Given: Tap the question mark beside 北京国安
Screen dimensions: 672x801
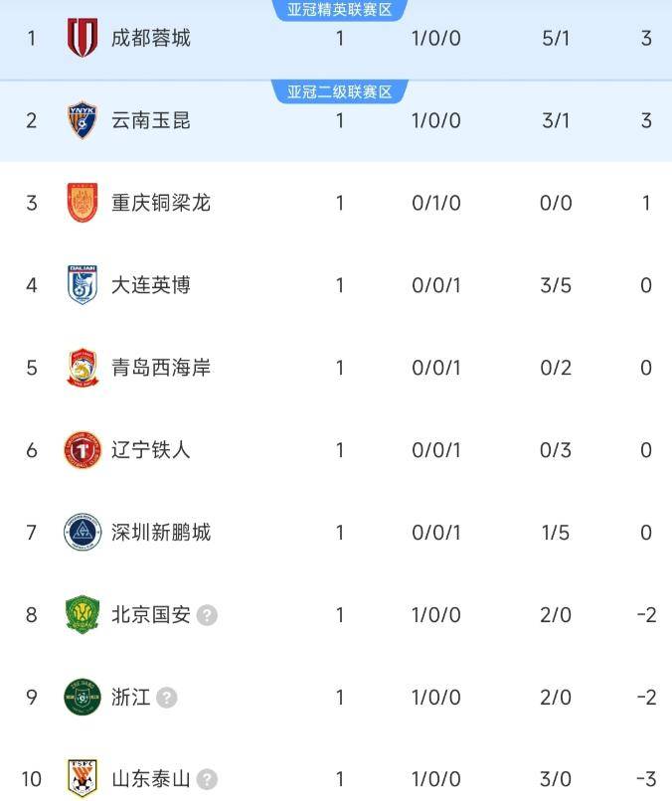Looking at the screenshot, I should tap(207, 615).
